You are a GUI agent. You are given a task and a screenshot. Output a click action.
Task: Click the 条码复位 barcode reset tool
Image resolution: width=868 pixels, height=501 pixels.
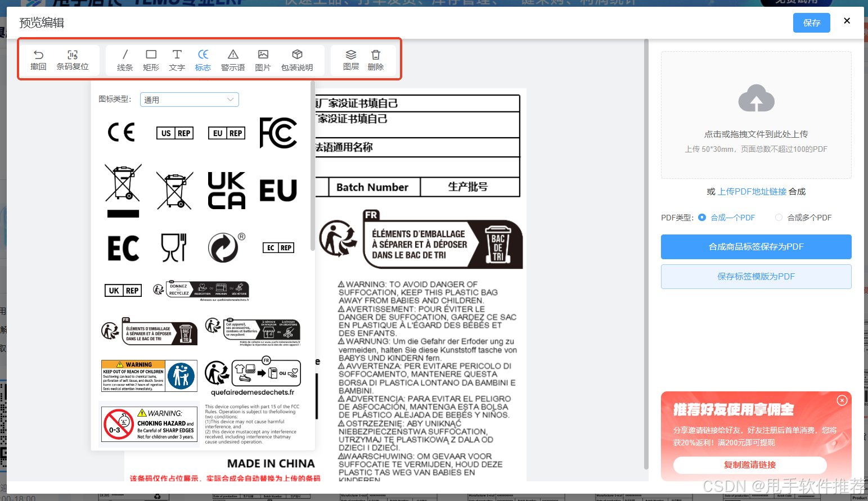tap(73, 60)
